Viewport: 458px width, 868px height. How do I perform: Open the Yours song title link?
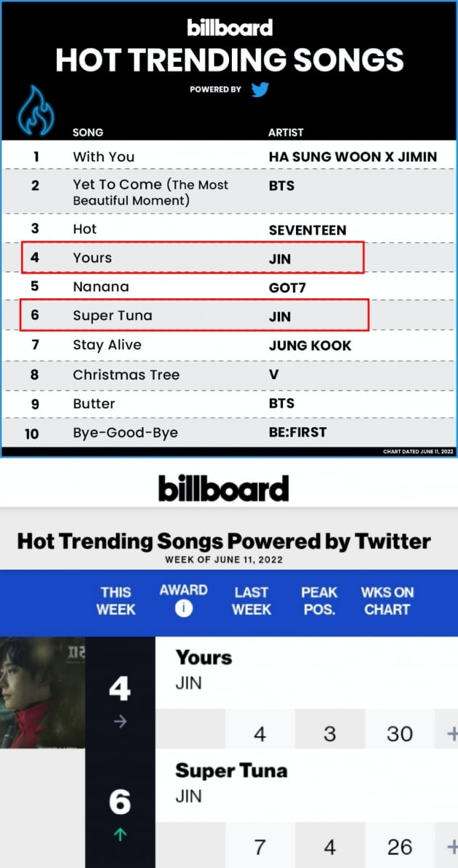coord(204,658)
